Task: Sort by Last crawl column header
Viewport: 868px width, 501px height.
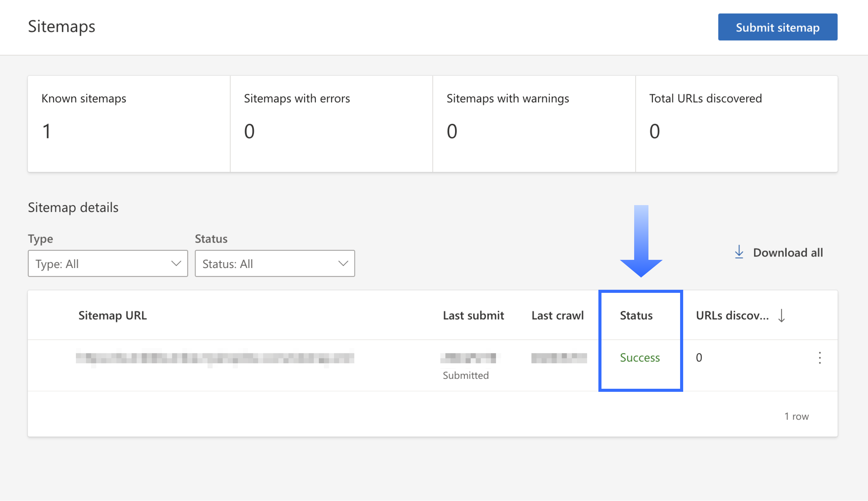Action: pos(557,316)
